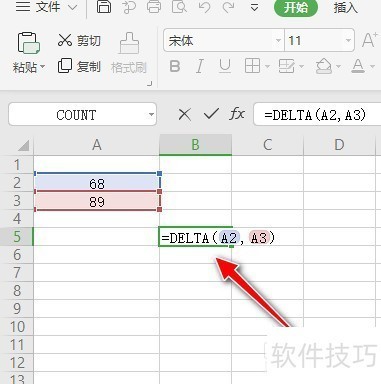The height and width of the screenshot is (384, 381).
Task: Toggle Italic formatting
Action: coord(200,66)
